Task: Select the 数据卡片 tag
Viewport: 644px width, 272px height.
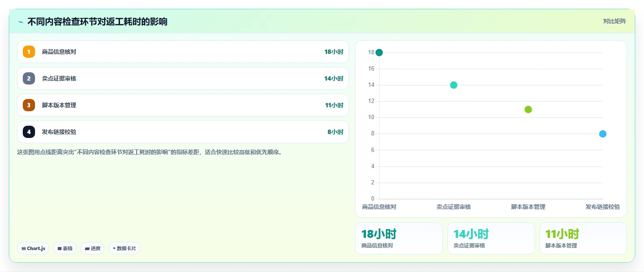Action: (x=124, y=248)
